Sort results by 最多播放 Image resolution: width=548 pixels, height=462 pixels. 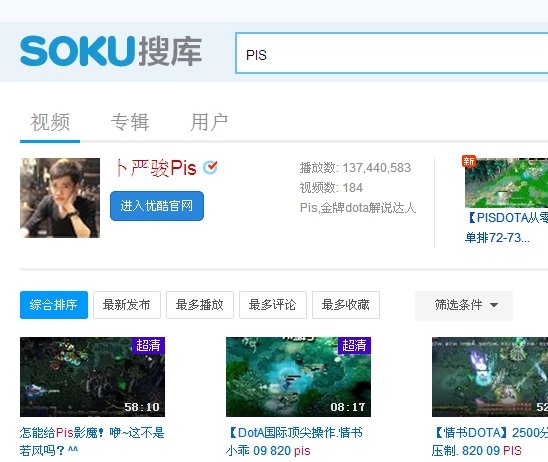click(200, 305)
